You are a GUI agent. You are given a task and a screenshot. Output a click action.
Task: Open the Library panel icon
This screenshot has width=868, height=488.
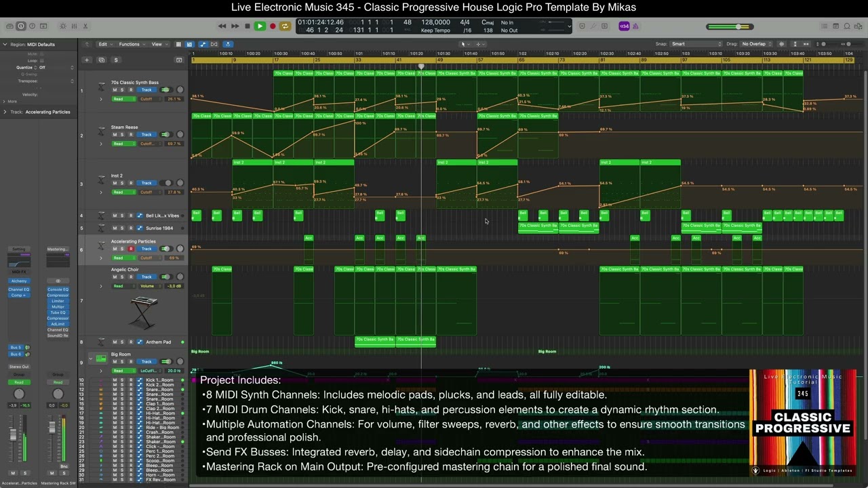(9, 26)
